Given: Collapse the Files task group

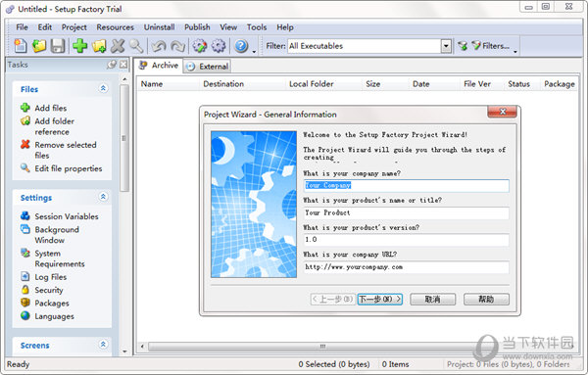Looking at the screenshot, I should (x=103, y=88).
